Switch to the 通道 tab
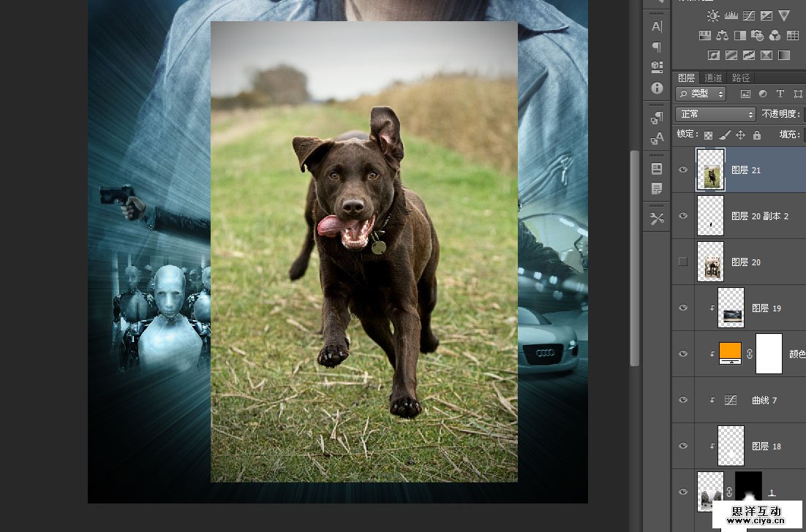This screenshot has width=806, height=532. pyautogui.click(x=713, y=77)
